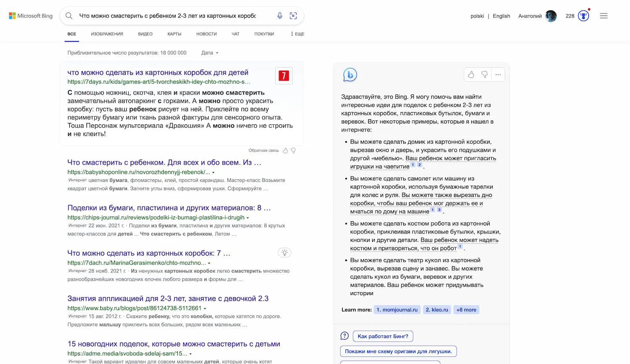Switch to the КАРТЫ tab
This screenshot has height=364, width=630.
point(174,34)
